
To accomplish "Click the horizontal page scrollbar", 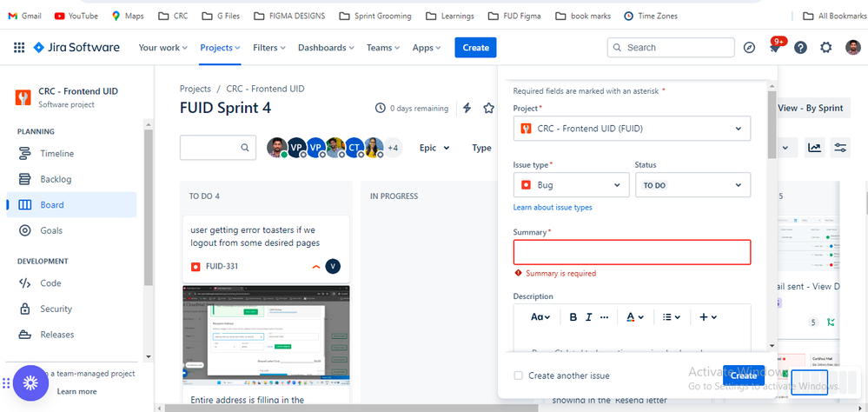I will point(352,408).
